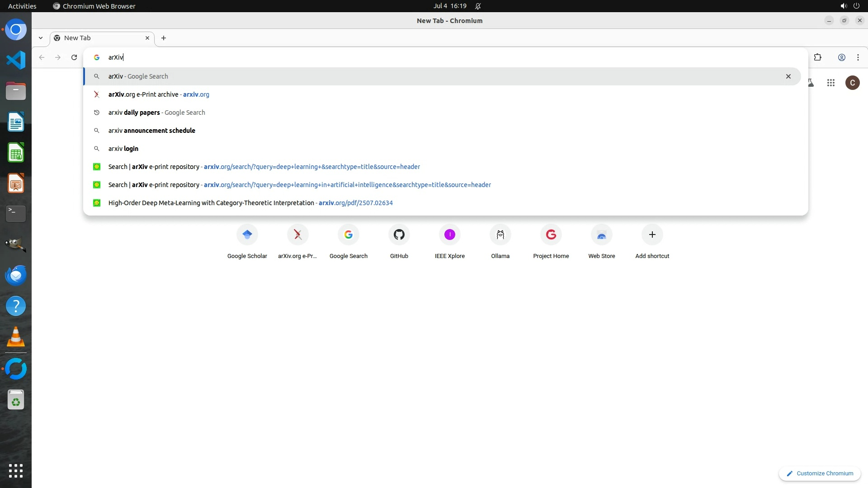Click the Add shortcut plus button
The height and width of the screenshot is (488, 868).
click(652, 235)
